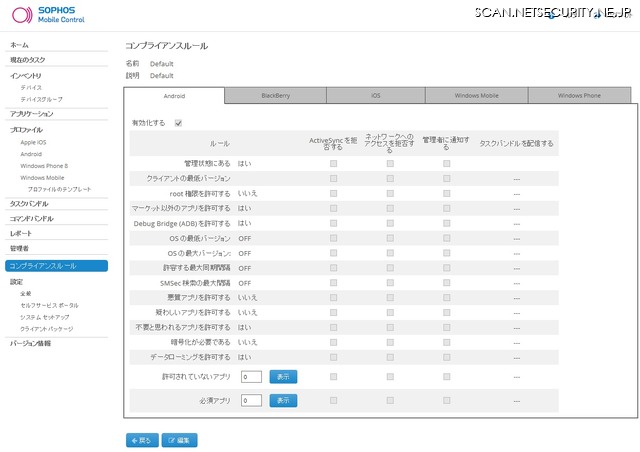This screenshot has width=640, height=452.
Task: Click the 許可されていないアプリ count field
Action: [x=251, y=377]
